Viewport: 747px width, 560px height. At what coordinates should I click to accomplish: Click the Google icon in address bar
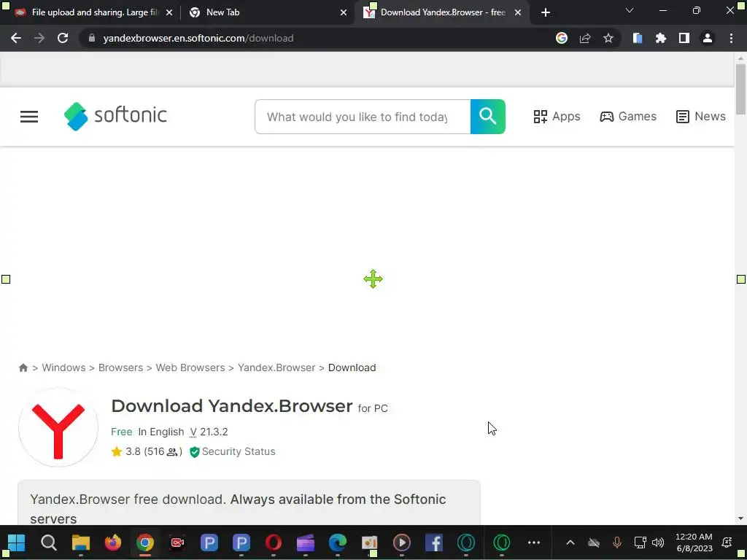click(x=562, y=38)
